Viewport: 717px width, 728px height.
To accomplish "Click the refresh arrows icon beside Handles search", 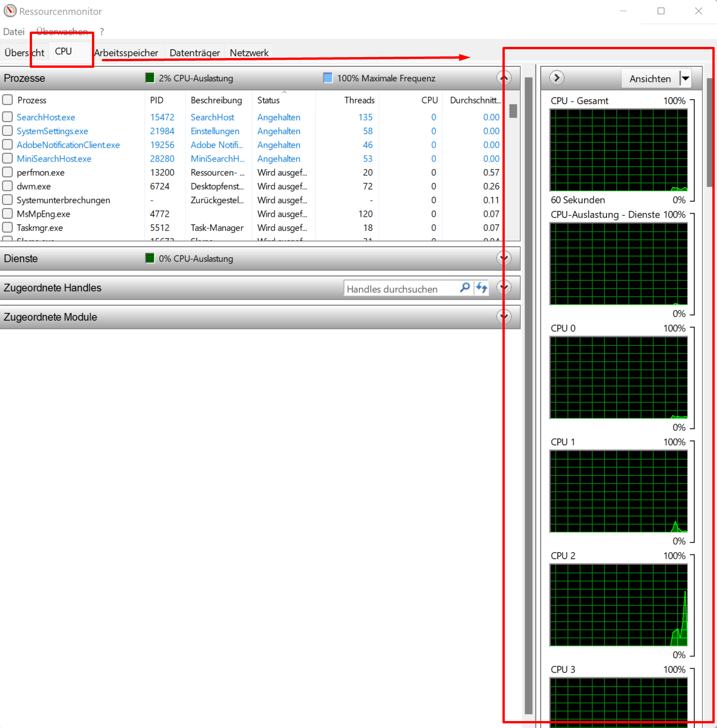I will tap(482, 288).
